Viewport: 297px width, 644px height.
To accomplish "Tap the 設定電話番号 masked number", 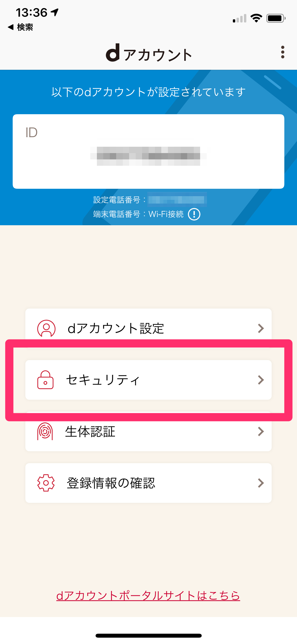I will (176, 200).
